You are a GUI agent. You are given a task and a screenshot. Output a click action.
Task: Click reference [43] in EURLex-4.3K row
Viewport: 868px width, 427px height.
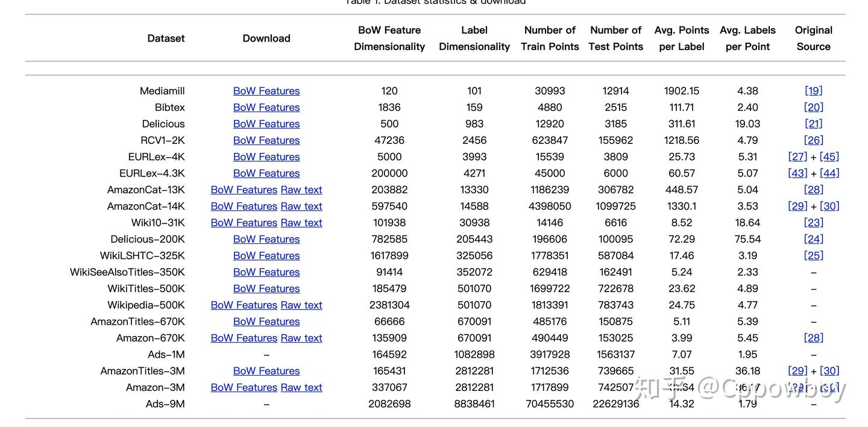click(x=797, y=173)
